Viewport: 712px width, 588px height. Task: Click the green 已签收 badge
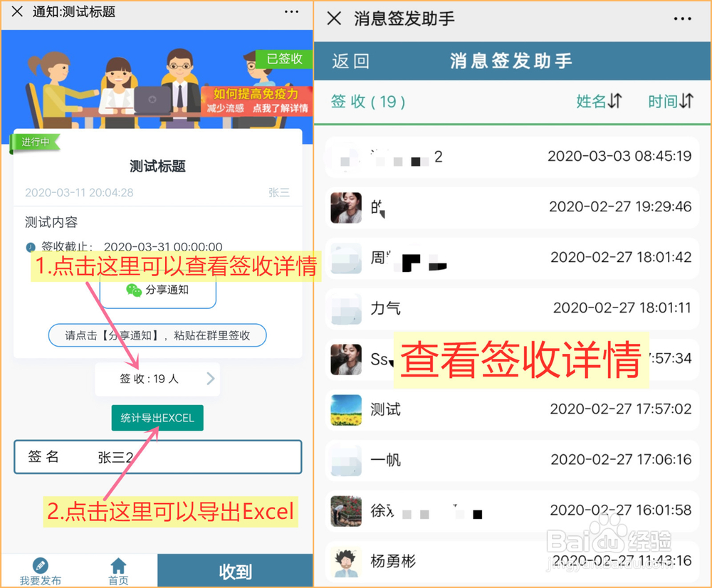284,59
